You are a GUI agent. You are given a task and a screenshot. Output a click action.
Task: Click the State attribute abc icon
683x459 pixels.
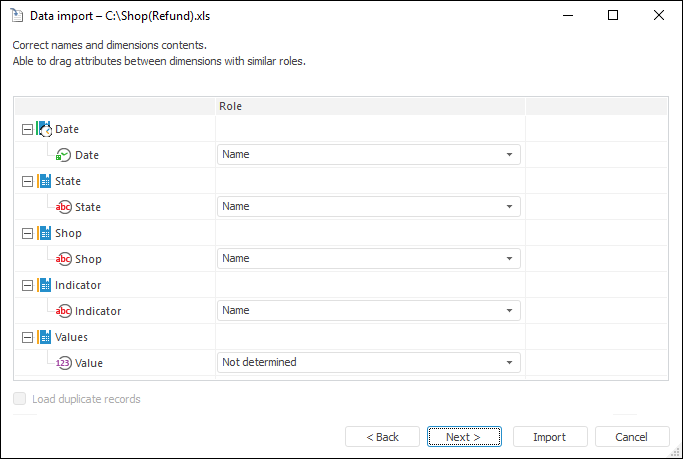coord(63,207)
